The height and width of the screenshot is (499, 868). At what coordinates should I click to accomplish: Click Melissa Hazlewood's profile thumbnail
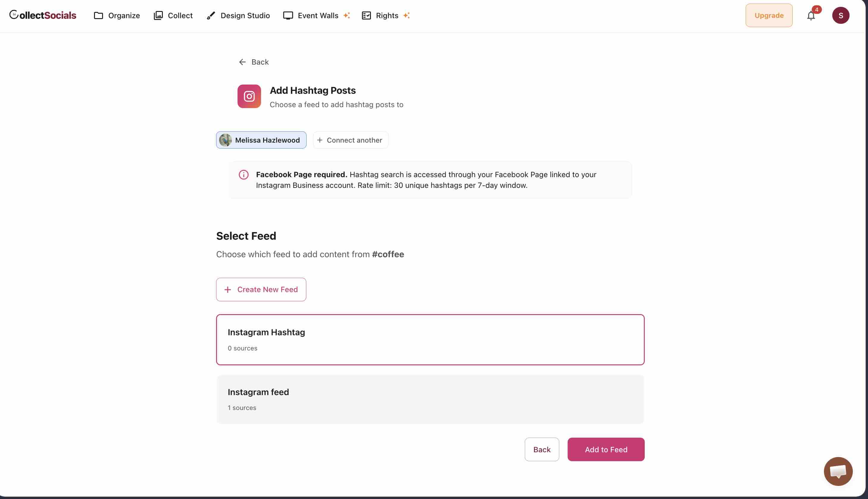click(x=225, y=140)
